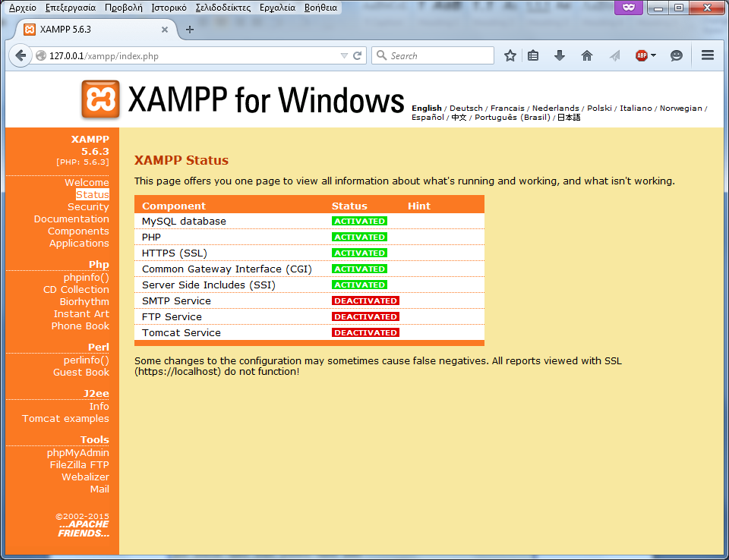Click the XAMPP favicon on the tab
This screenshot has width=729, height=560.
[x=30, y=30]
